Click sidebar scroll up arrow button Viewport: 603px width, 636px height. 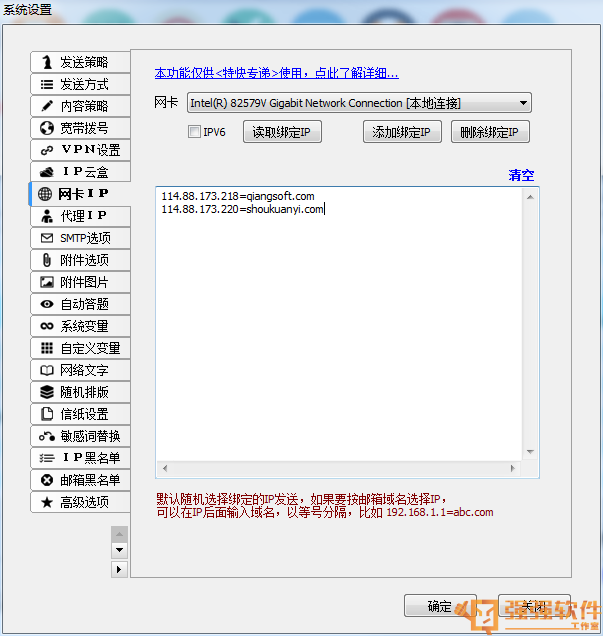coord(119,534)
